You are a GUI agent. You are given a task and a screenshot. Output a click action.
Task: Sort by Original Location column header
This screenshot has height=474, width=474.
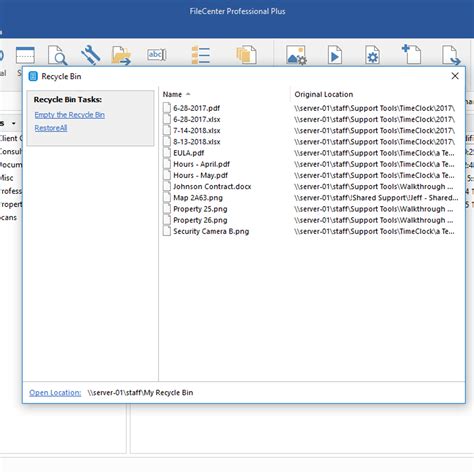click(x=324, y=94)
